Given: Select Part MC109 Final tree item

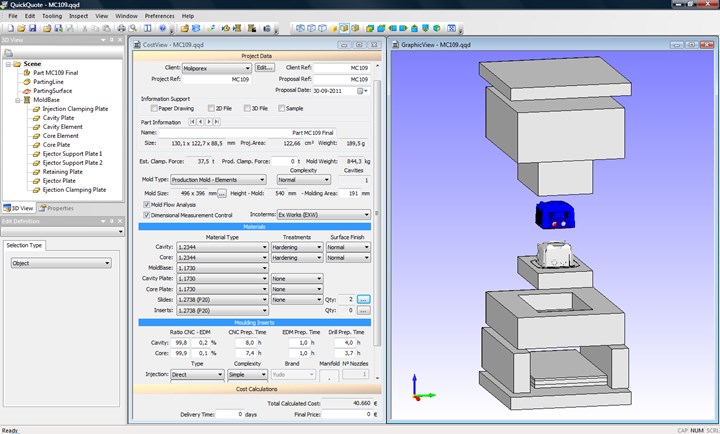Looking at the screenshot, I should (x=56, y=73).
